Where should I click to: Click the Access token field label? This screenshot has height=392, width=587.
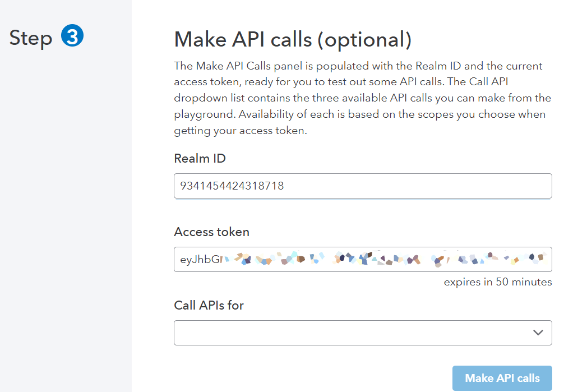pos(211,232)
